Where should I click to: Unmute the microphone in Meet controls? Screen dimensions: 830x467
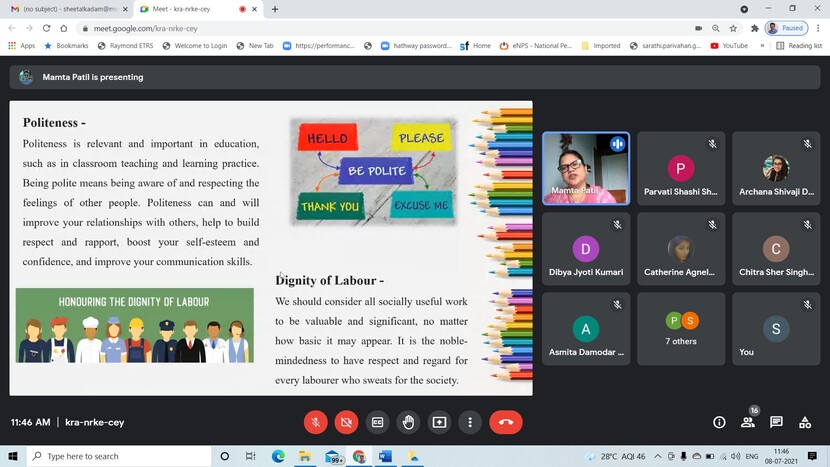pyautogui.click(x=315, y=422)
